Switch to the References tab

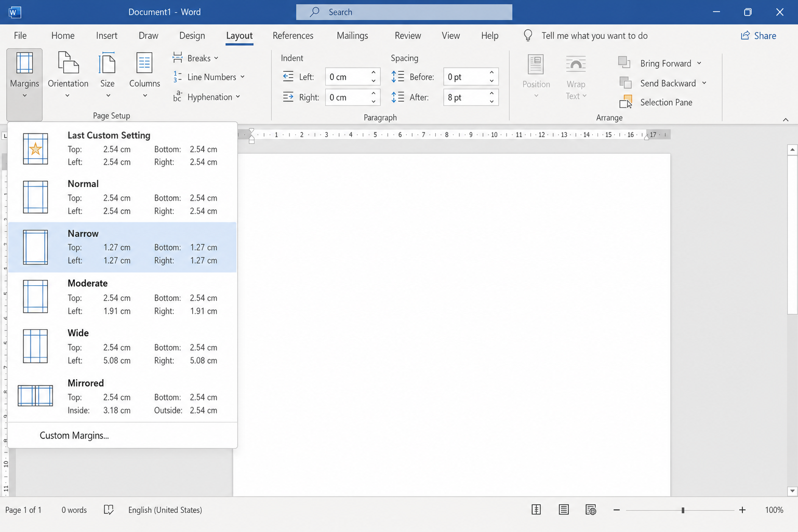pyautogui.click(x=293, y=35)
